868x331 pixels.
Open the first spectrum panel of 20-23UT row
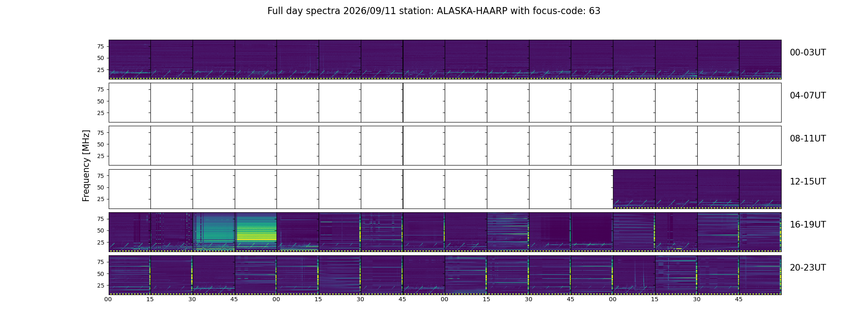(x=130, y=275)
